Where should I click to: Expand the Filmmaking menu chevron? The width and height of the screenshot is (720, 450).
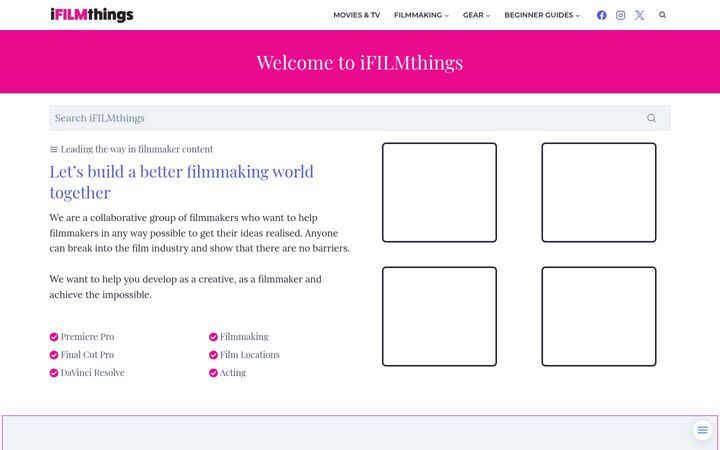(x=446, y=16)
